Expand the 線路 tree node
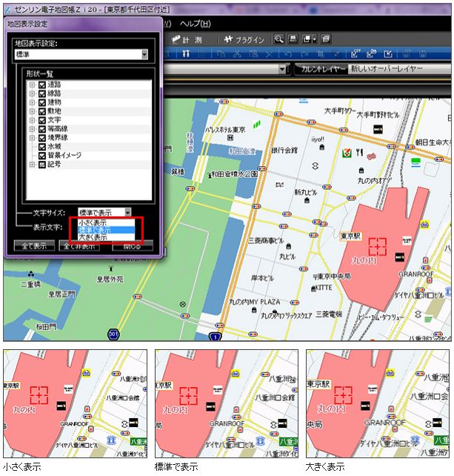This screenshot has width=454, height=476. click(32, 94)
